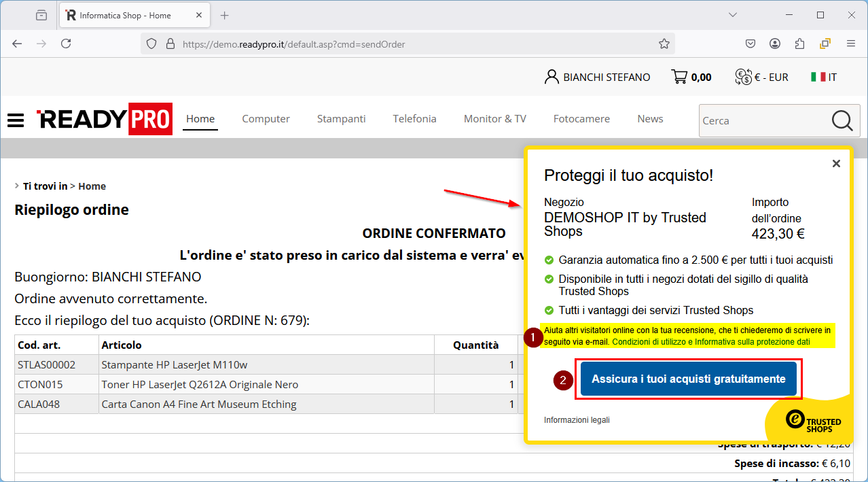
Task: Click the Trusted Shops logo badge
Action: tap(814, 421)
